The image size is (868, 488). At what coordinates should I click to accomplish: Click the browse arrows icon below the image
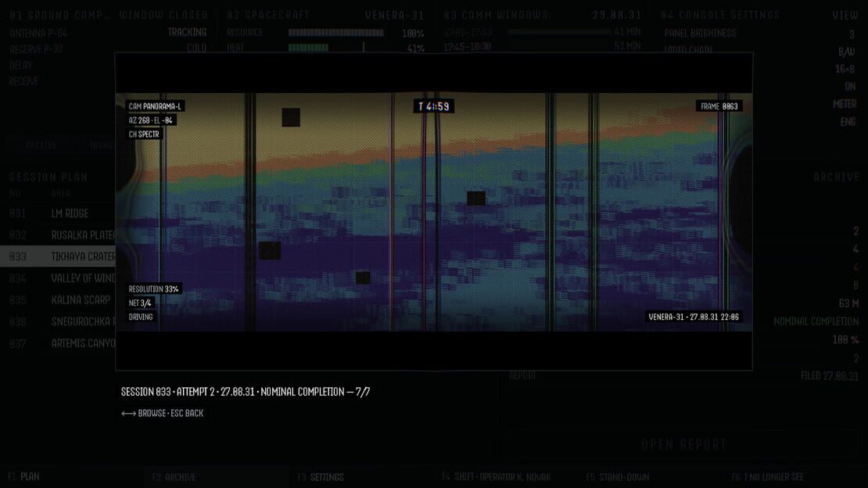pos(128,414)
